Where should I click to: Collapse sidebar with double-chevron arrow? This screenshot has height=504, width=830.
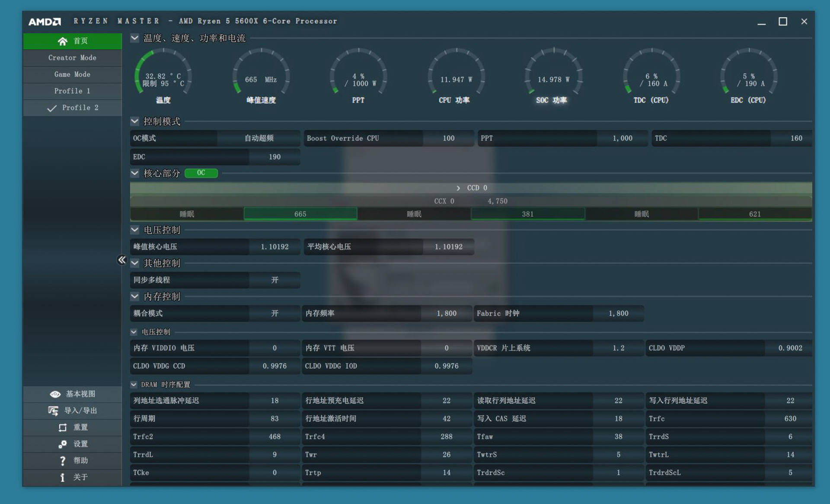tap(122, 260)
